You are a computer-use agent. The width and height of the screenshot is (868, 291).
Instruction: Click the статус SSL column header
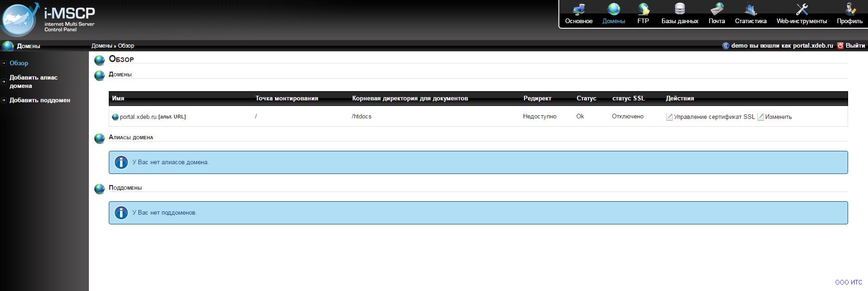628,99
